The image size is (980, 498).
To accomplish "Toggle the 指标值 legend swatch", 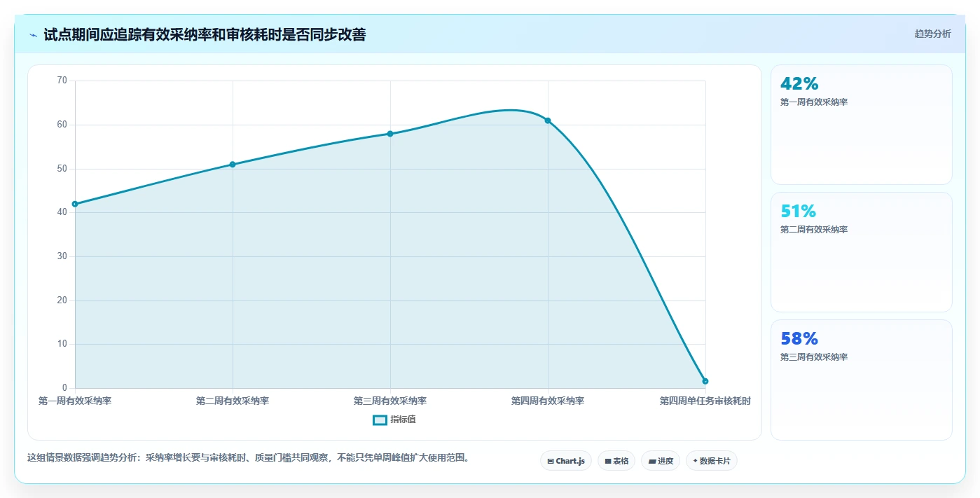I will click(x=380, y=420).
